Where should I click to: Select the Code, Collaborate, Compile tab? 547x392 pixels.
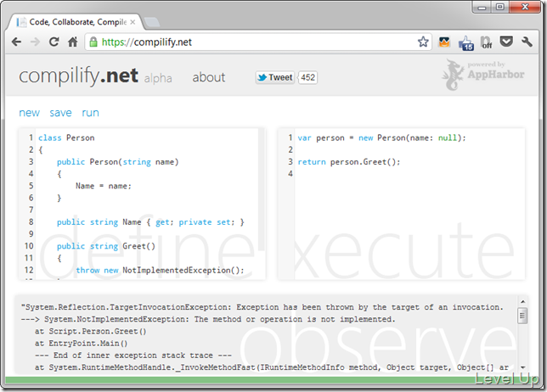pos(75,22)
